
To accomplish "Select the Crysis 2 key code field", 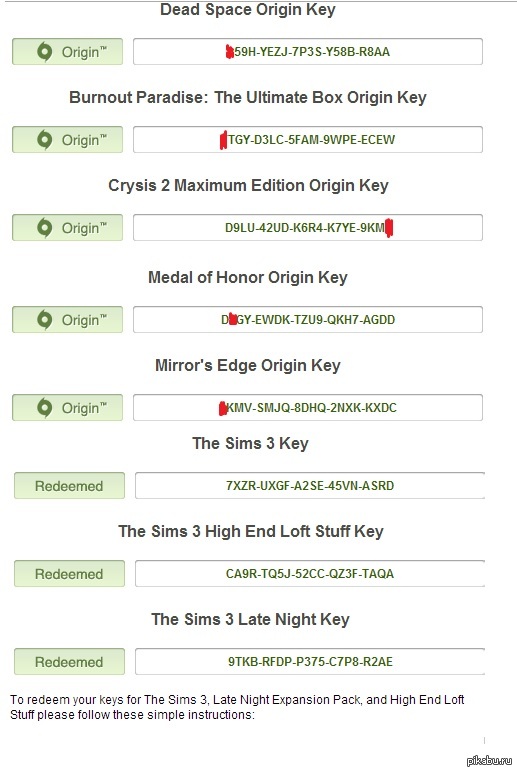I will 308,228.
